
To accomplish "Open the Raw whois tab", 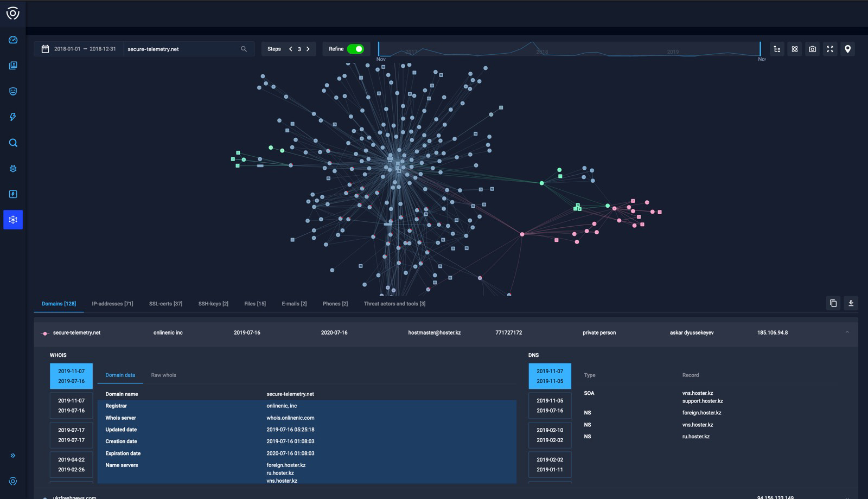I will (x=163, y=375).
